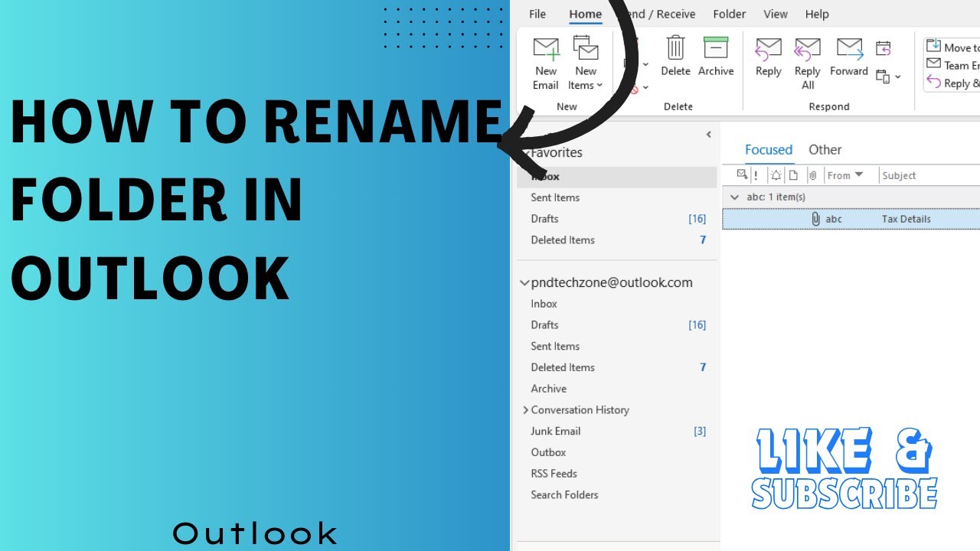Open the Conversation History folder
Viewport: 980px width, 551px height.
[580, 410]
